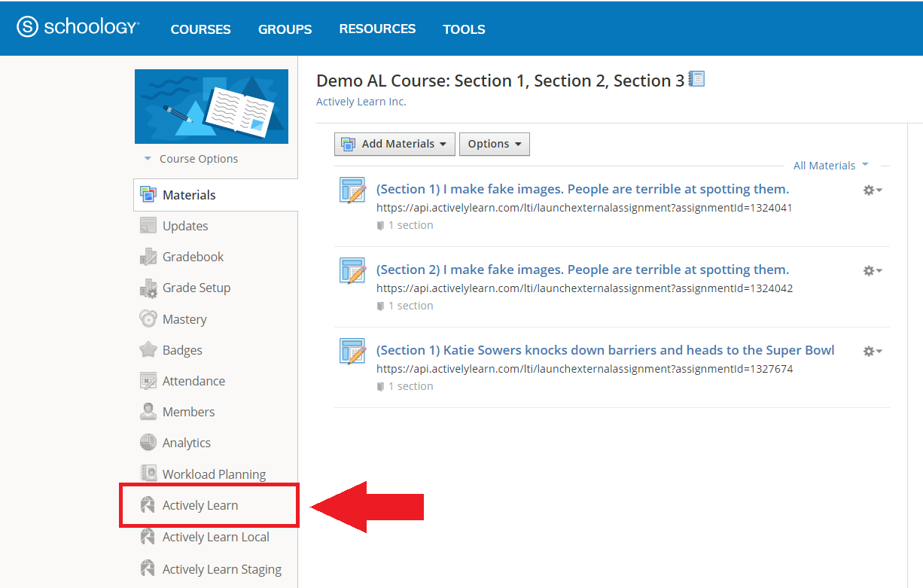Select the Materials tab icon

(x=148, y=194)
